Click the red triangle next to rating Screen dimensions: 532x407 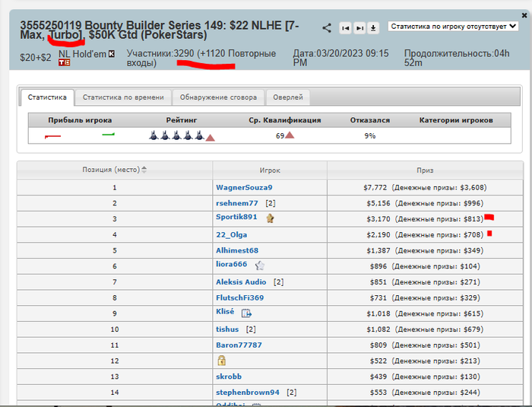tap(210, 137)
